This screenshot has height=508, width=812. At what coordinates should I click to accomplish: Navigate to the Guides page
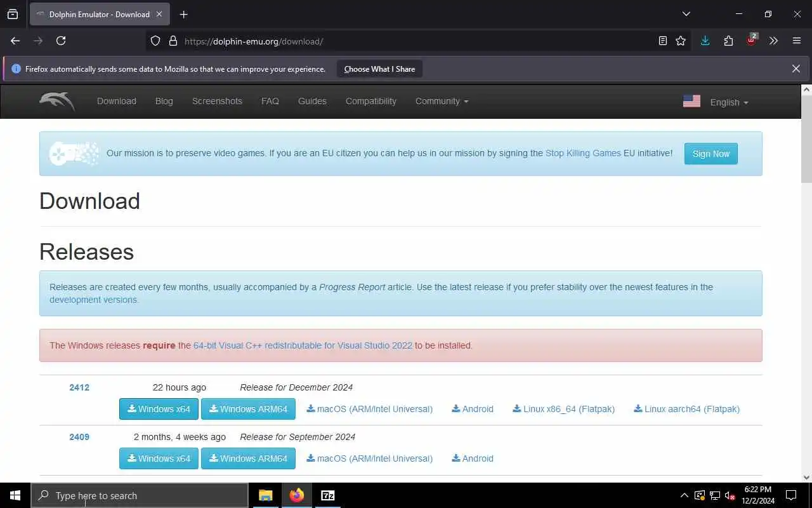(x=312, y=101)
